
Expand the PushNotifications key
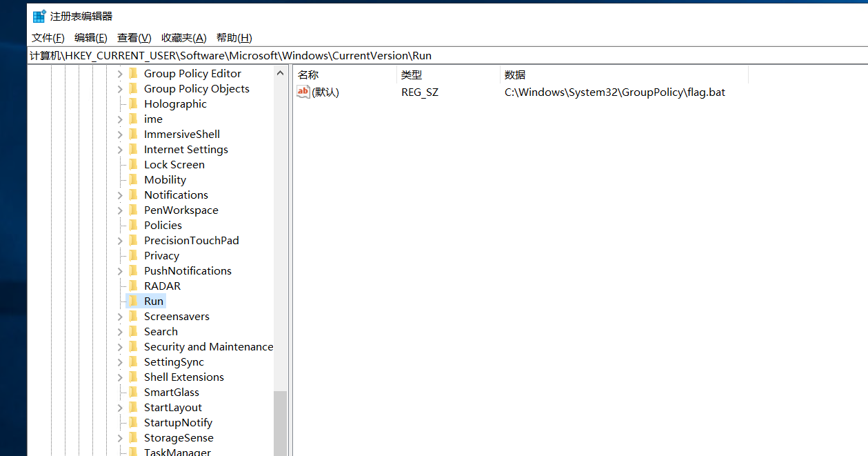120,271
